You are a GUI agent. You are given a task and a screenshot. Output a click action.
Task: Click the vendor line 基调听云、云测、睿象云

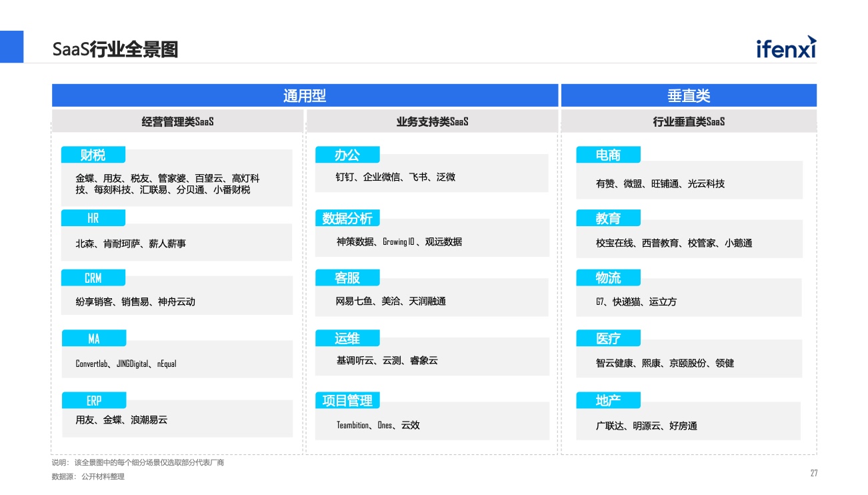[x=387, y=360]
